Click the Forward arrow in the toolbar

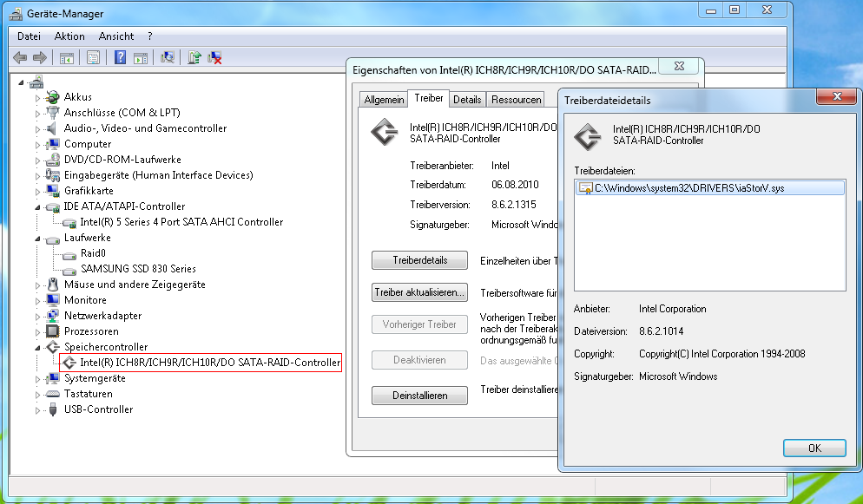[x=40, y=57]
